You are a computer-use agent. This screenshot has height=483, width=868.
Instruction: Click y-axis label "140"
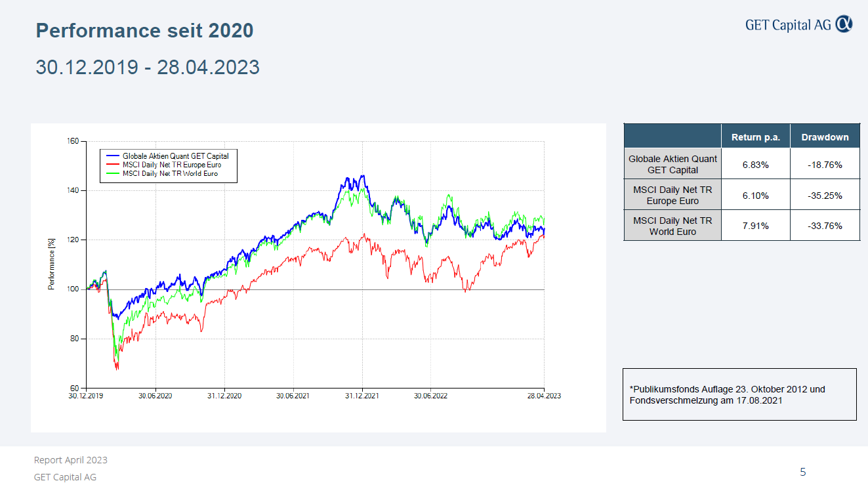point(73,190)
